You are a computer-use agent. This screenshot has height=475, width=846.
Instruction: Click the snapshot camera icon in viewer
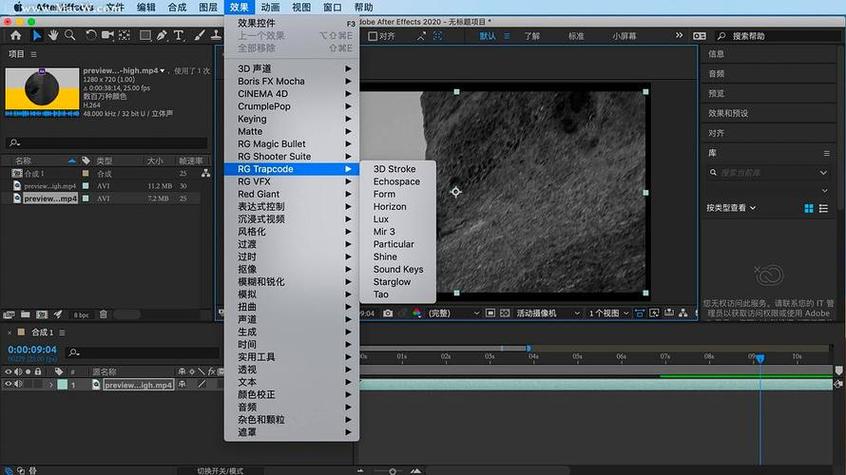388,313
